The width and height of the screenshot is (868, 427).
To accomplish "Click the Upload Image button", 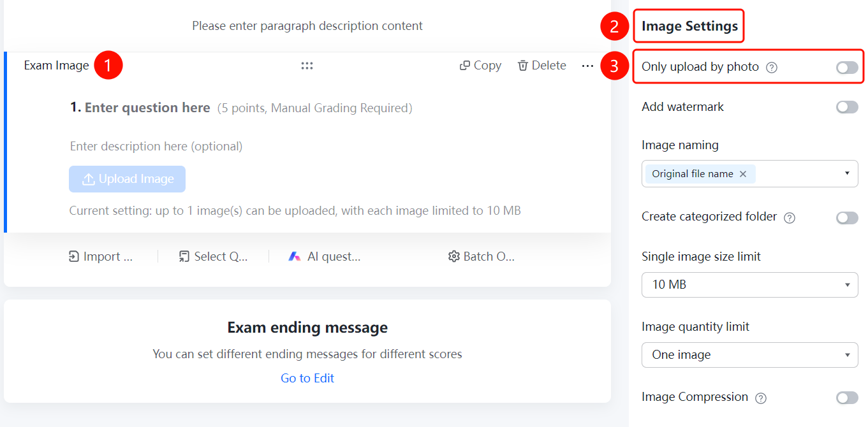I will [127, 179].
